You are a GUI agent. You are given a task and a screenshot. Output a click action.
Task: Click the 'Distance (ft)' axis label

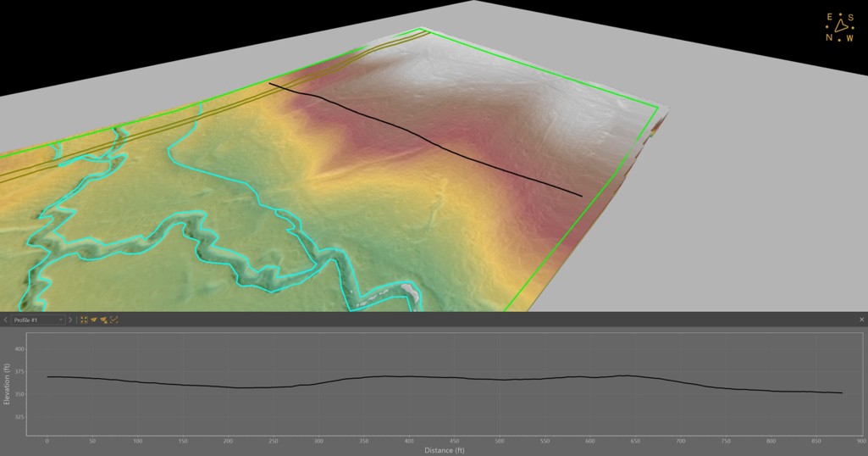[x=445, y=450]
